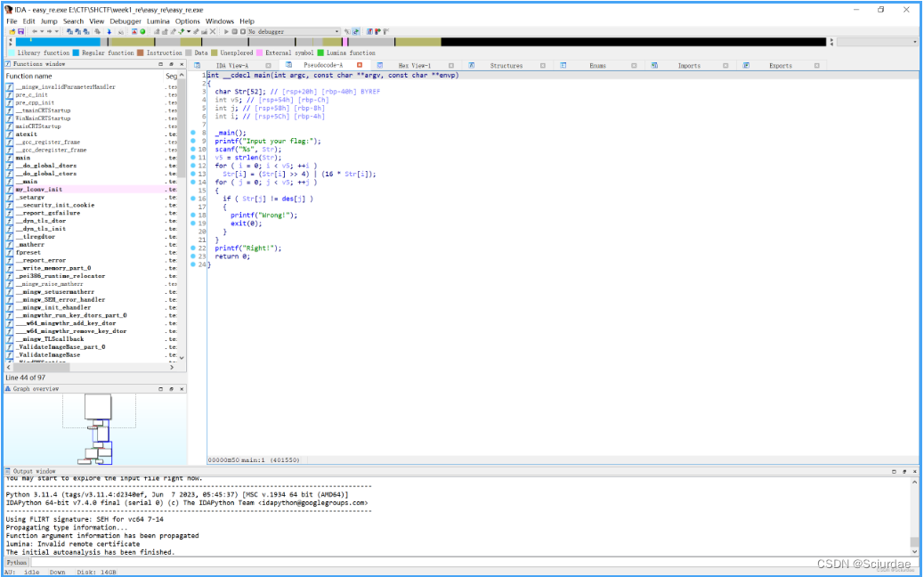The height and width of the screenshot is (577, 924).
Task: Click the Open file toolbar icon
Action: [11, 31]
